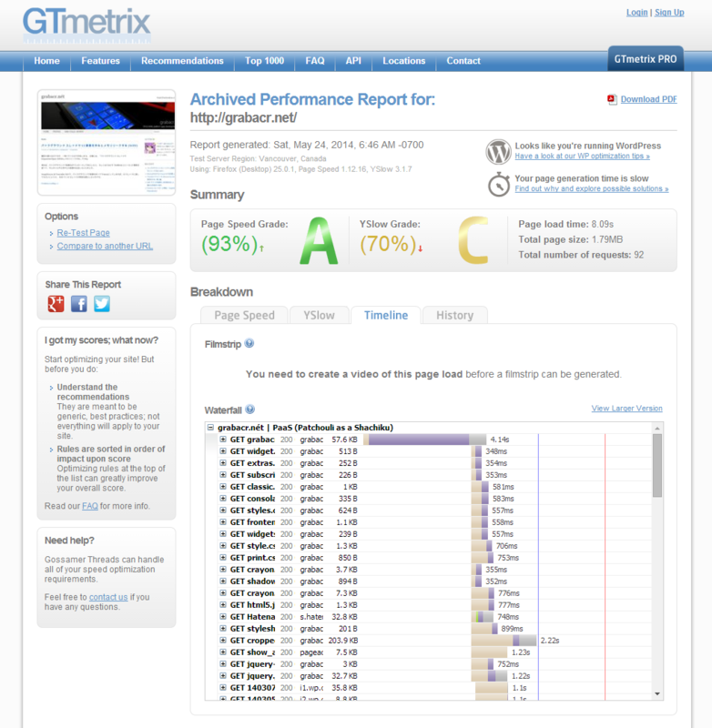
Task: Switch to the History tab
Action: click(454, 315)
